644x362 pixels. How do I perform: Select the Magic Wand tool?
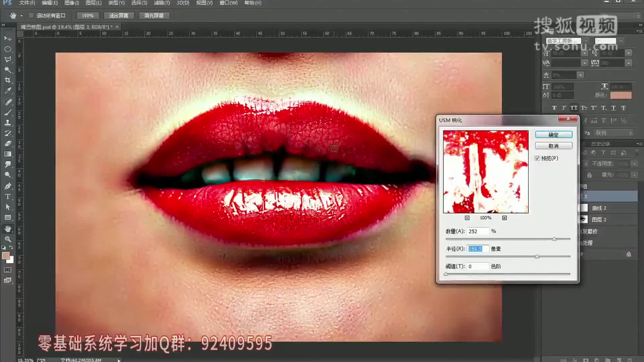pos(8,70)
